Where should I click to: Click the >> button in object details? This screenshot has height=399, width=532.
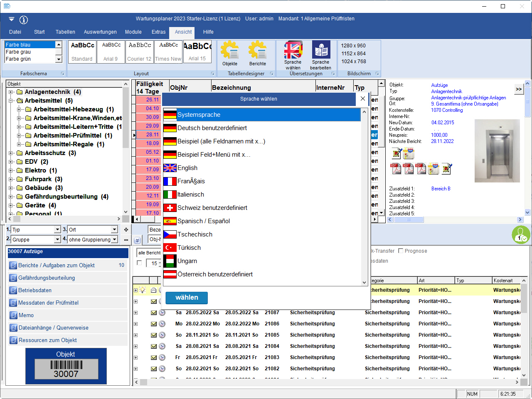(x=519, y=89)
